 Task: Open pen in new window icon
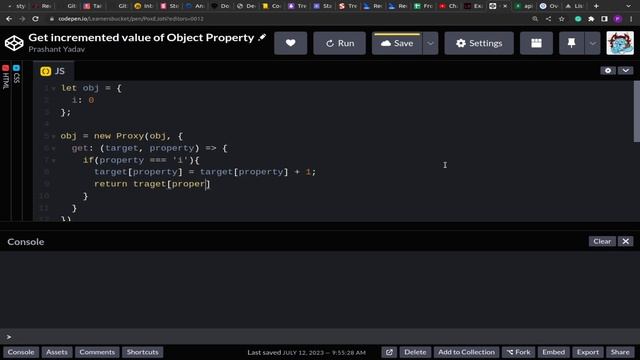[x=389, y=352]
